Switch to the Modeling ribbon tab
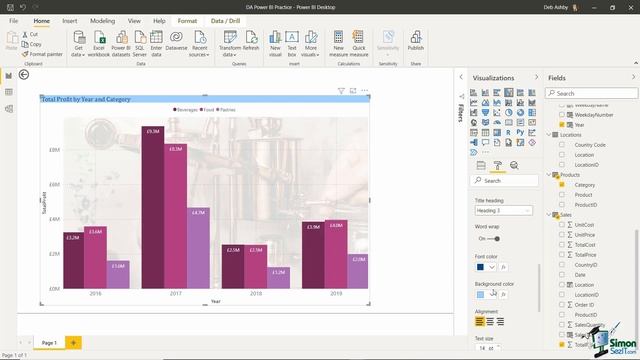Viewport: 640px width, 360px height. click(x=102, y=21)
